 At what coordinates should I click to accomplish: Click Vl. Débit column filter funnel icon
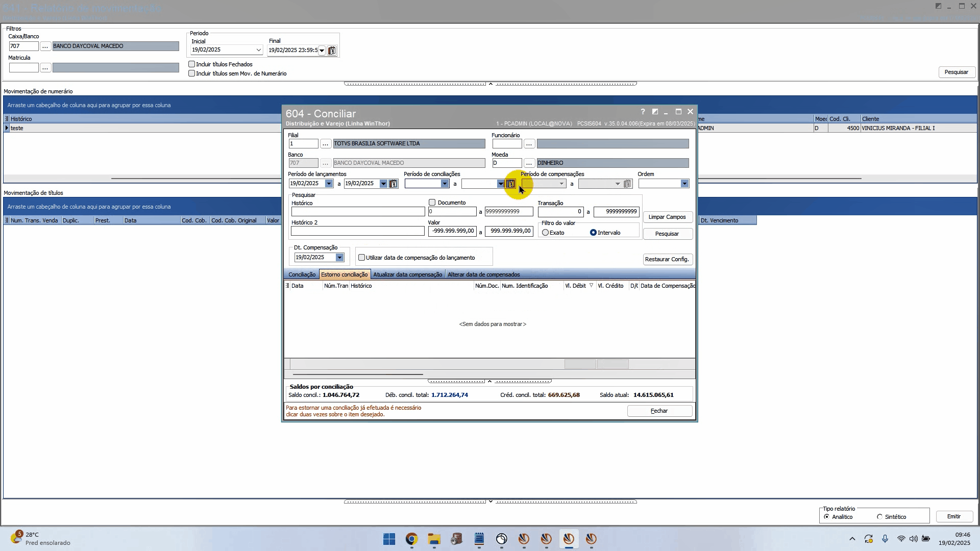[591, 286]
